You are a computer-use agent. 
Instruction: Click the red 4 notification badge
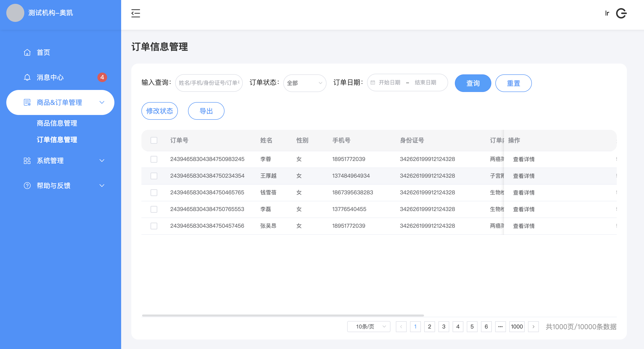(102, 77)
